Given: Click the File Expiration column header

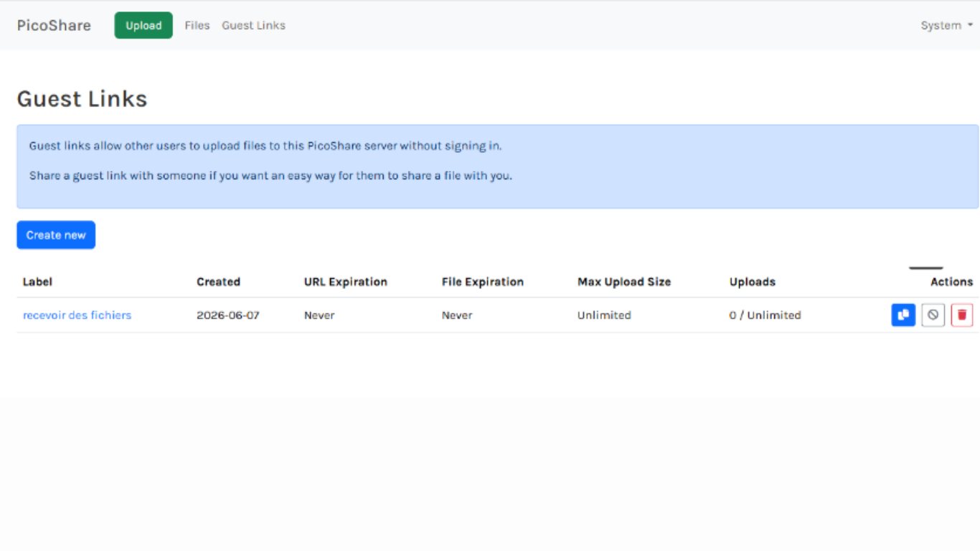Looking at the screenshot, I should (483, 282).
